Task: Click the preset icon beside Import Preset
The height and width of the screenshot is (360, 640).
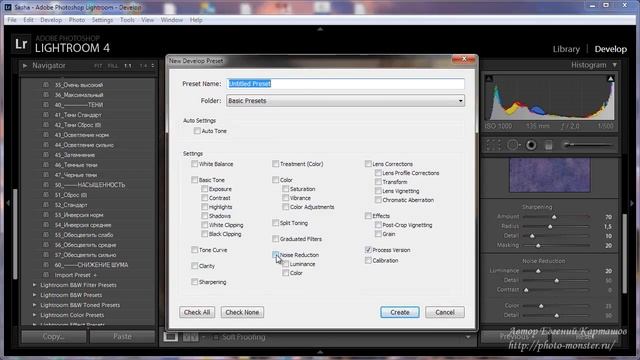Action: pos(46,275)
